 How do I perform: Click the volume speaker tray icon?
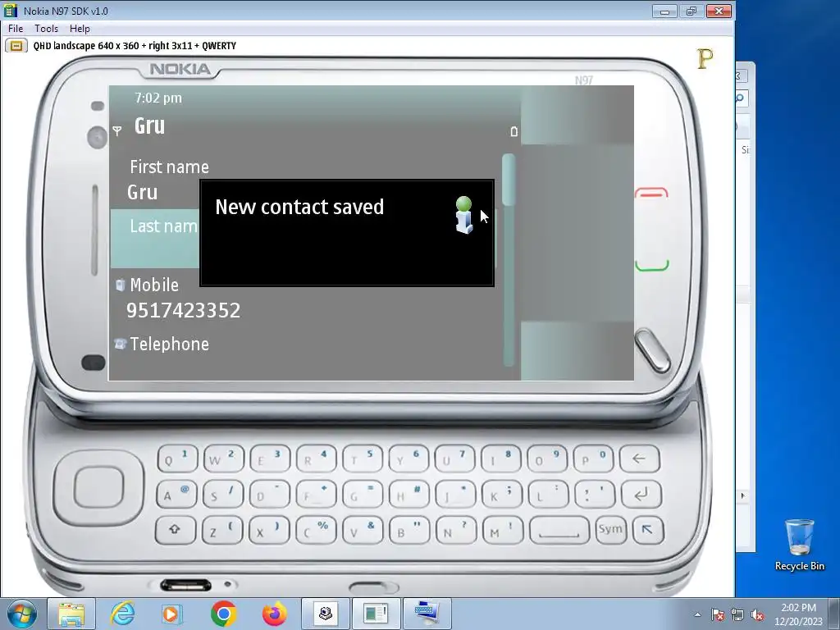[757, 615]
